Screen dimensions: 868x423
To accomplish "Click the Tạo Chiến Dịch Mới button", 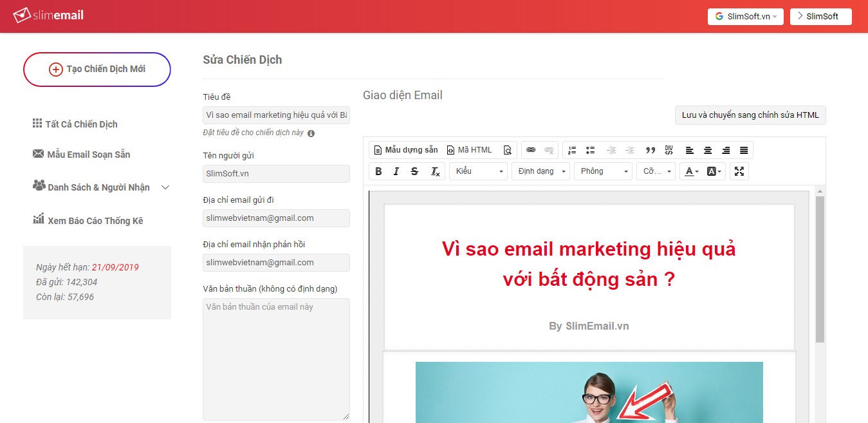I will point(97,69).
